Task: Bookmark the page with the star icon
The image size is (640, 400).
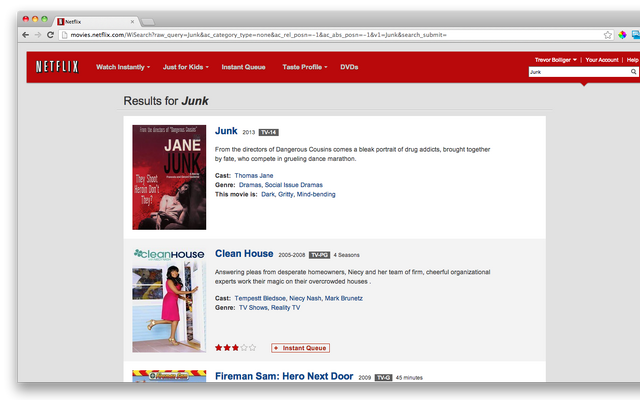Action: point(608,35)
